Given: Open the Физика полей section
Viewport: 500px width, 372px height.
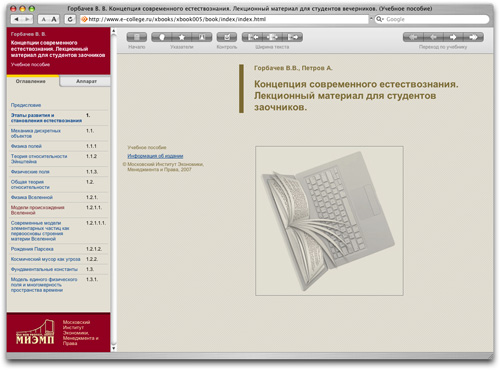Looking at the screenshot, I should pos(26,146).
